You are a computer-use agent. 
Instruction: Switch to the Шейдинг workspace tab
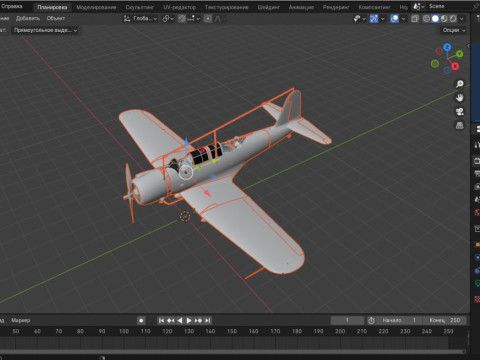click(268, 7)
